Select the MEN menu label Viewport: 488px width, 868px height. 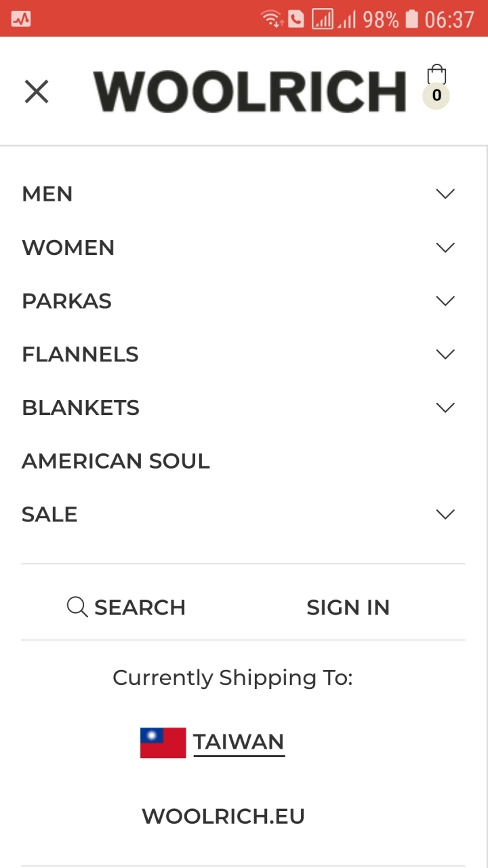[x=47, y=194]
